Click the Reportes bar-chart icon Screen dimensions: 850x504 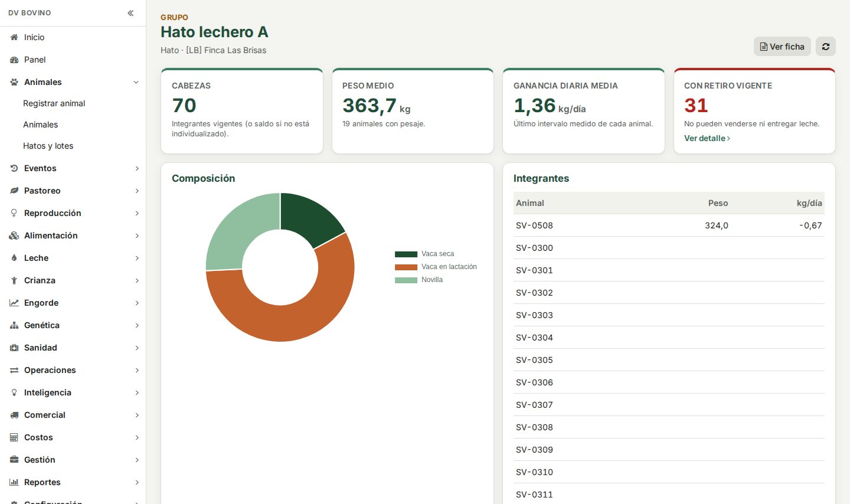14,482
